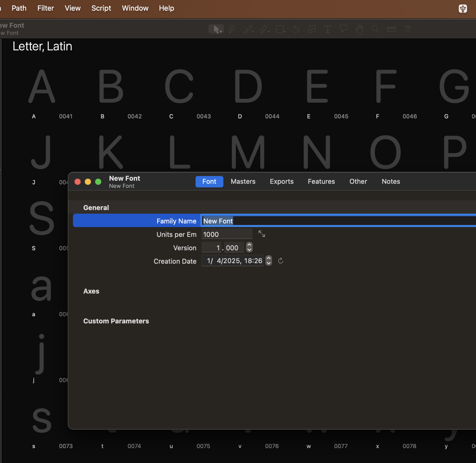Open the Window menu
Screen dimensions: 476x463
(135, 8)
